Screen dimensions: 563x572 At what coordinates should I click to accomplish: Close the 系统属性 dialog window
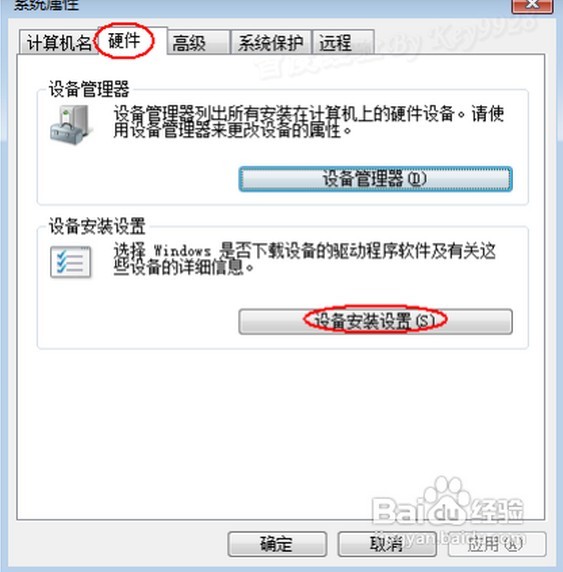532,5
